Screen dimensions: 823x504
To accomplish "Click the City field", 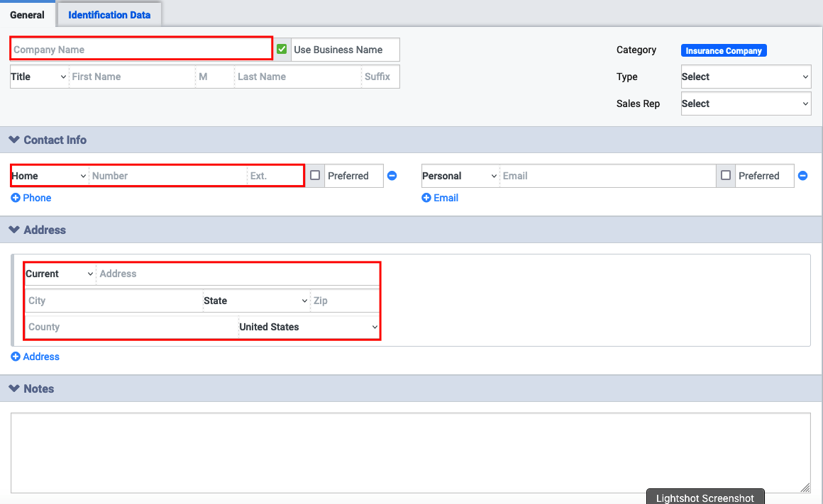I will pyautogui.click(x=114, y=301).
